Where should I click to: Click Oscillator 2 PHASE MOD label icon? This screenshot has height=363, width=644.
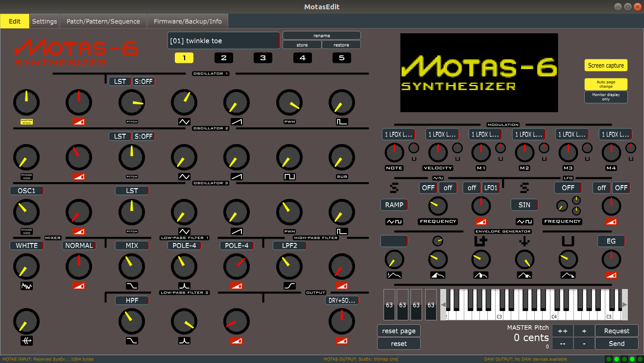coord(26,176)
